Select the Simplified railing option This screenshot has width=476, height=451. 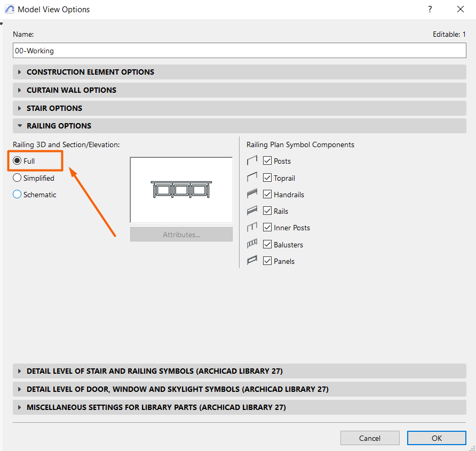click(18, 178)
